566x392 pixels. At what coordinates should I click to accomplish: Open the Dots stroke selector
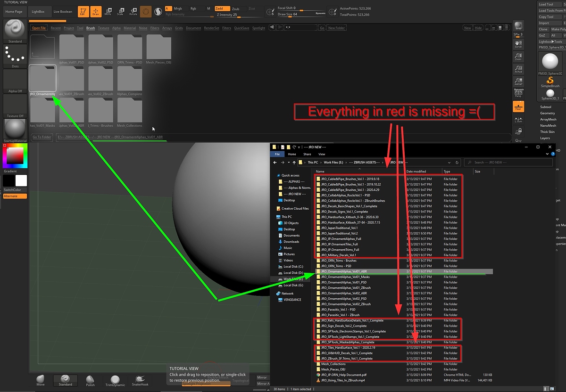pos(15,57)
